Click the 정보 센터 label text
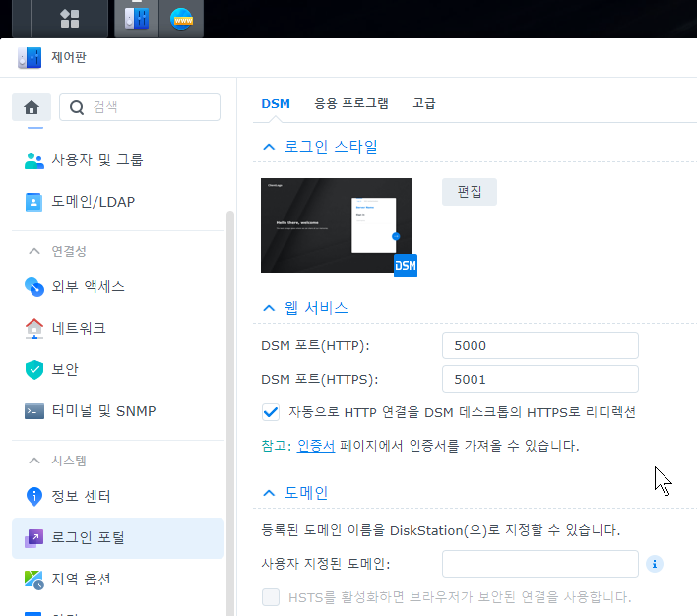Viewport: 697px width, 616px height. (81, 497)
